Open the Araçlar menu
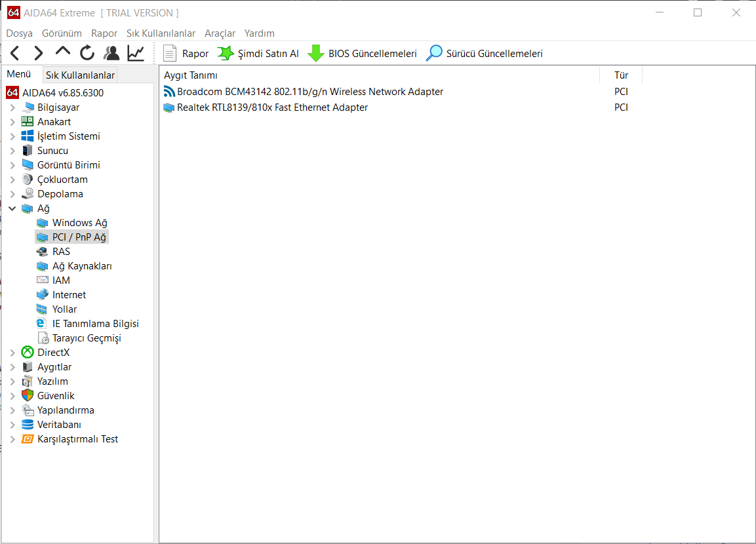 coord(220,33)
